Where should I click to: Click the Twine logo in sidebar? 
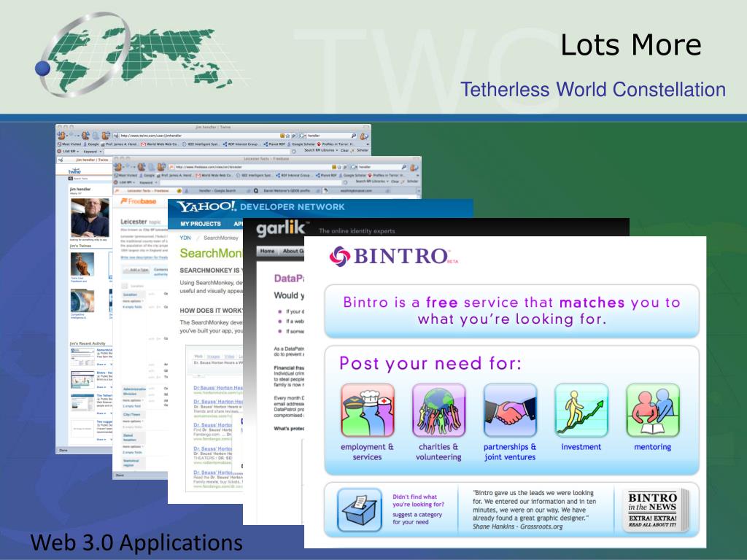[74, 172]
